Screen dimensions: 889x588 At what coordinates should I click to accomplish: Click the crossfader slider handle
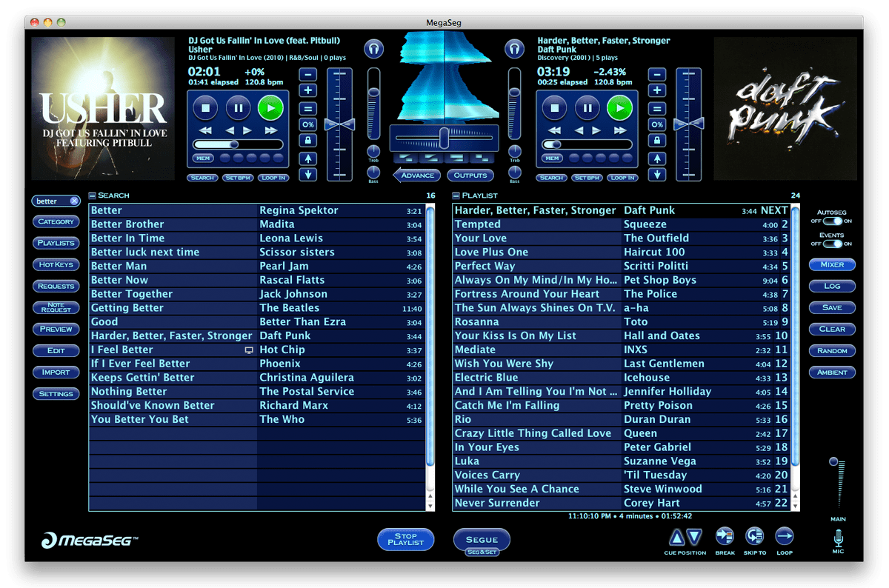coord(444,138)
